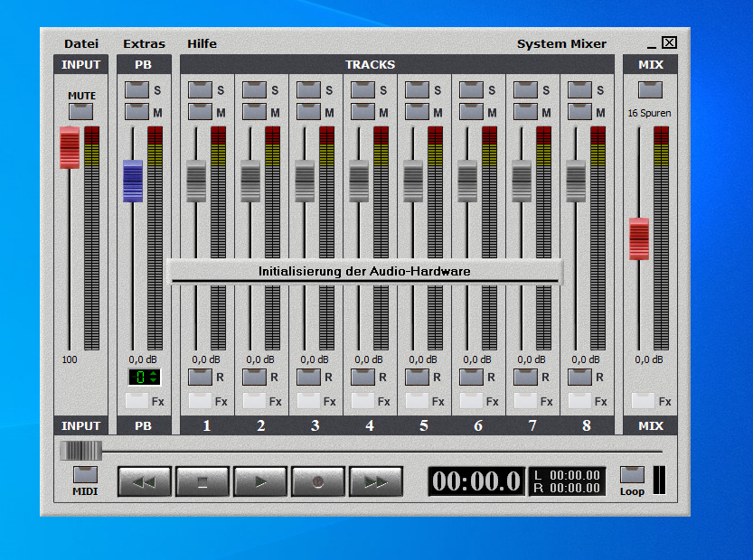Click the blue PB volume fader

(133, 181)
